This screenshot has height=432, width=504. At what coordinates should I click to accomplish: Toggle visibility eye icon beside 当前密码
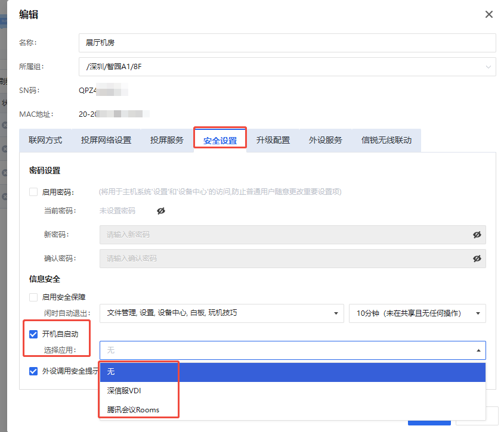click(161, 211)
